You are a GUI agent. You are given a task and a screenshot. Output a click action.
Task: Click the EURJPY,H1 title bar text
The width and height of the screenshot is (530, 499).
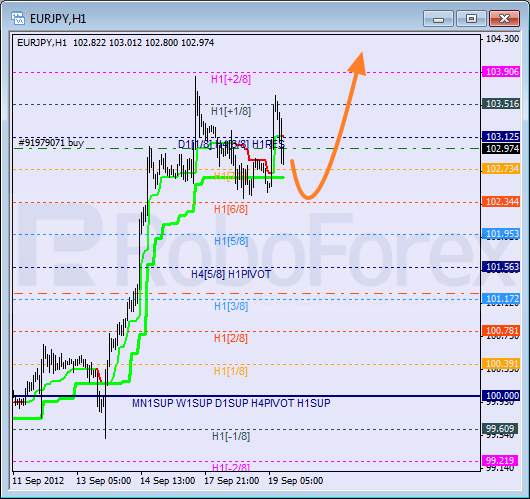(58, 19)
